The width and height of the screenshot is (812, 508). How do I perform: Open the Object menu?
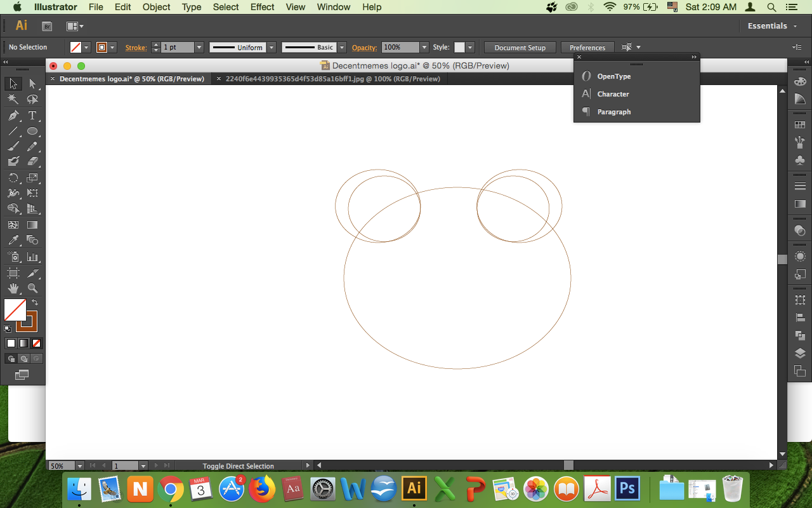(x=156, y=7)
